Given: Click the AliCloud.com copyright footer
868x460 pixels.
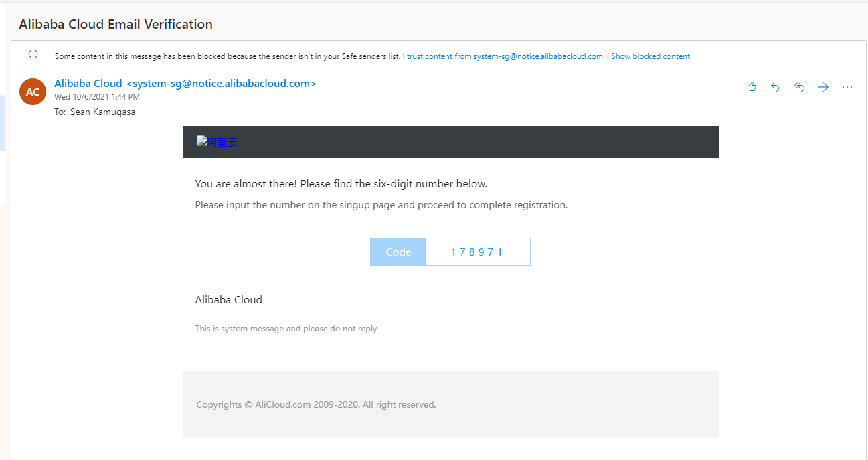Looking at the screenshot, I should (x=316, y=404).
